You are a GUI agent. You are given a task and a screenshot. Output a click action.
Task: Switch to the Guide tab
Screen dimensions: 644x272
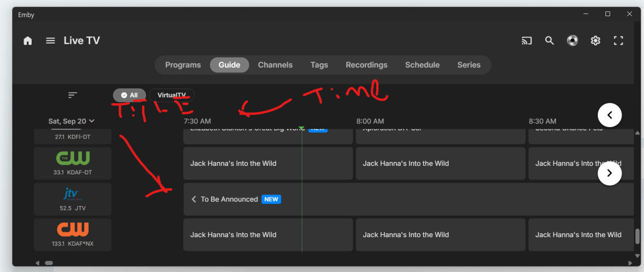click(229, 65)
